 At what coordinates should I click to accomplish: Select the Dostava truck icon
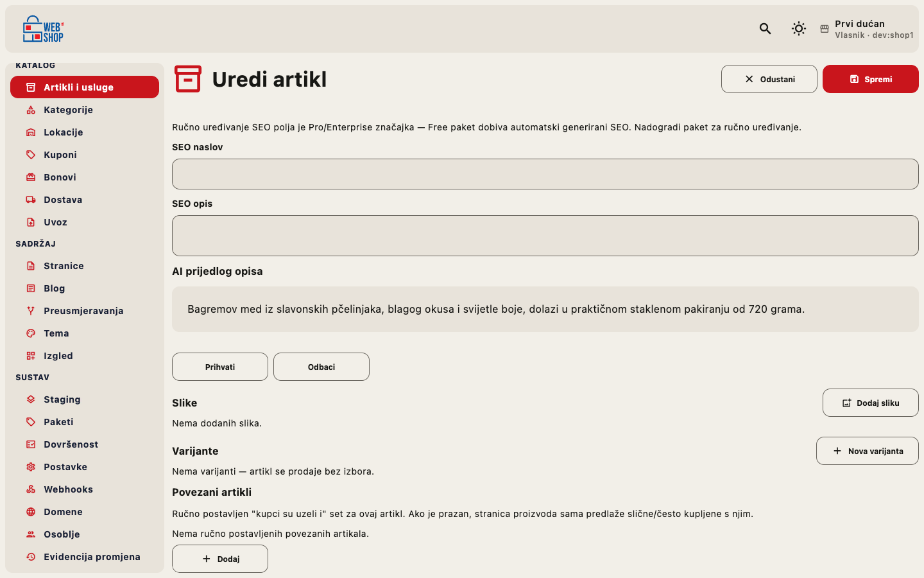pyautogui.click(x=31, y=200)
